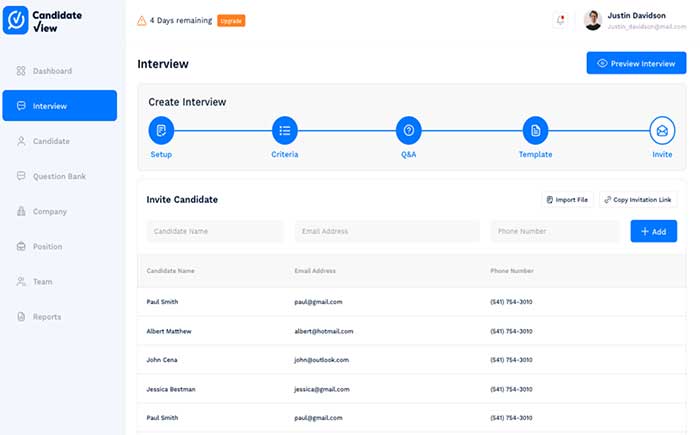Open Team section in sidebar
Viewport: 700px width, 435px height.
[42, 281]
